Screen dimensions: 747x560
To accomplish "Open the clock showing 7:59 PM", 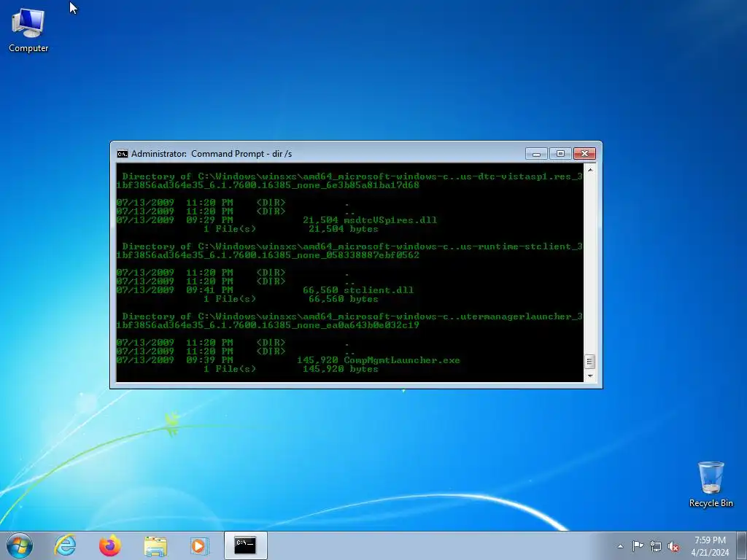I will tap(710, 545).
